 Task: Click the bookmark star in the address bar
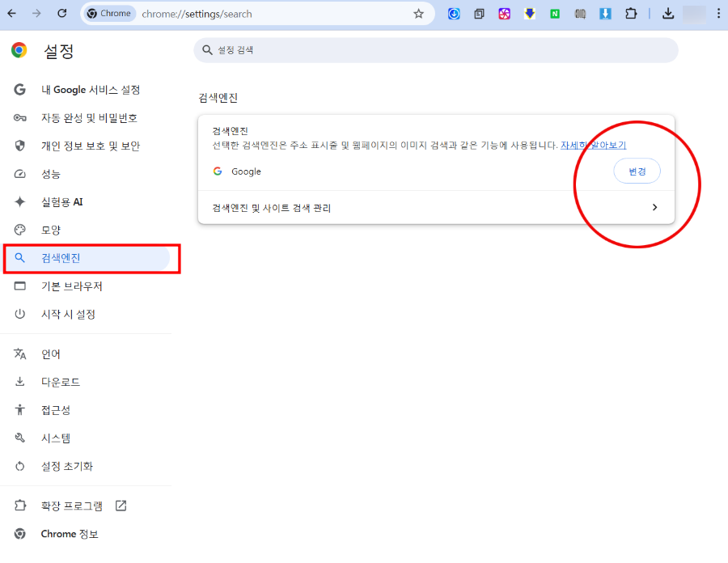pyautogui.click(x=419, y=13)
